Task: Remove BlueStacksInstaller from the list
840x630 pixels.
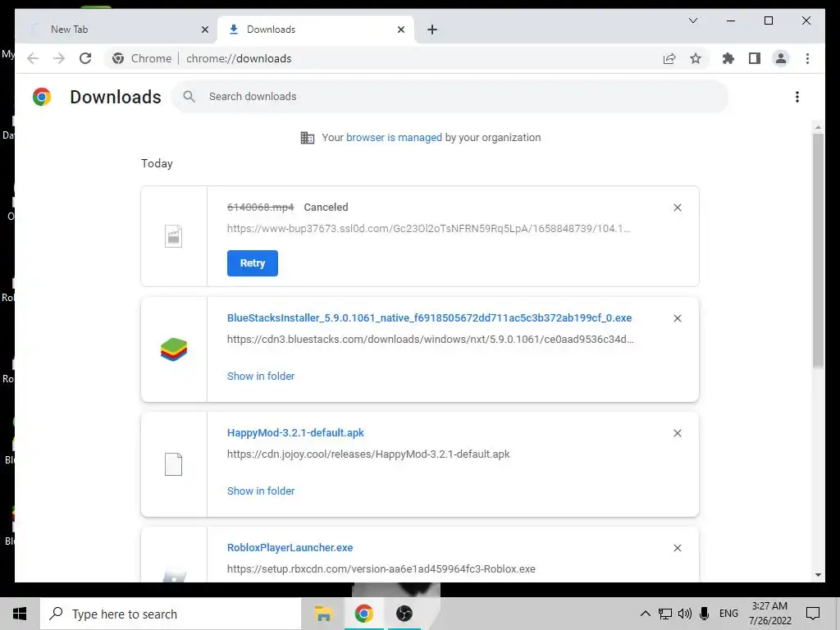Action: [x=677, y=318]
